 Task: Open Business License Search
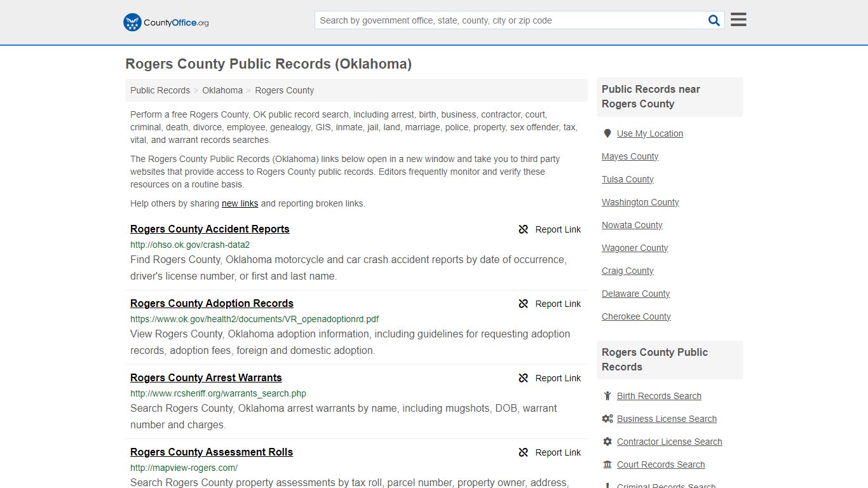tap(667, 419)
